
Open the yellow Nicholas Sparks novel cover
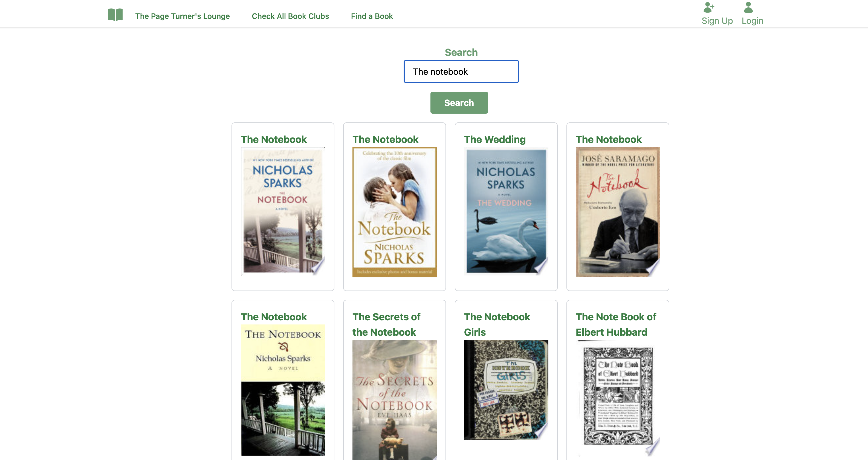(x=283, y=390)
